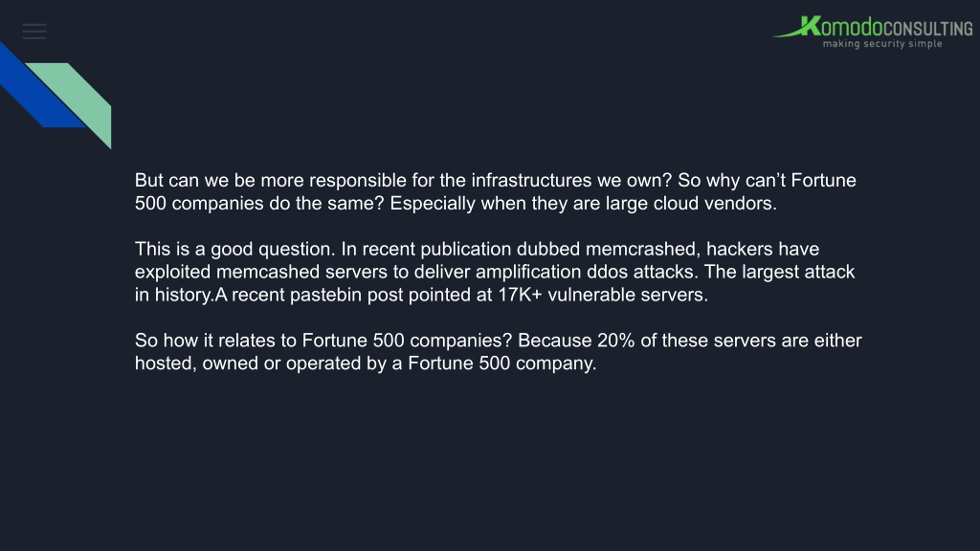This screenshot has width=980, height=551.
Task: Select the line starting 'This is a good question'
Action: coord(477,250)
